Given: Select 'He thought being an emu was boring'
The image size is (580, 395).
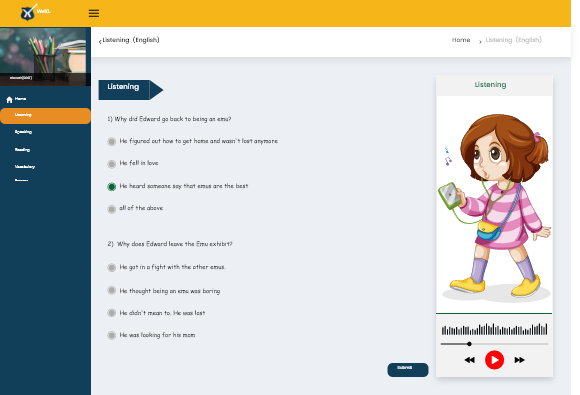Looking at the screenshot, I should 111,290.
